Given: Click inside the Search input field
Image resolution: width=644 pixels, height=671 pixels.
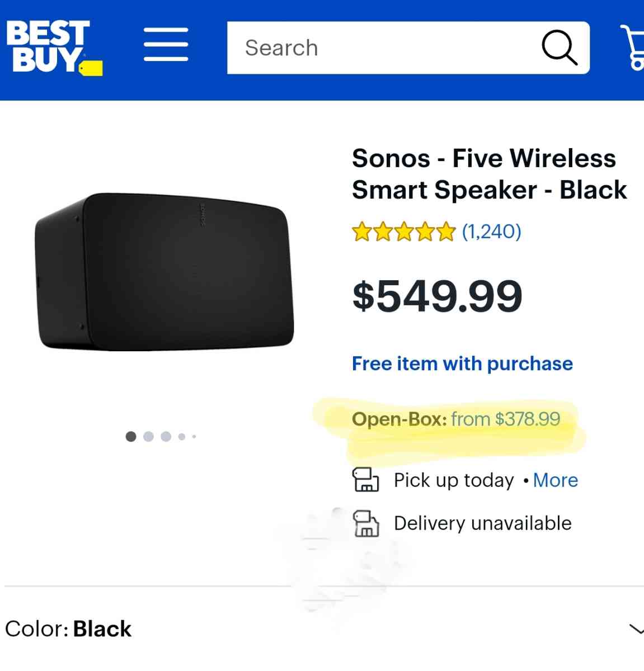Looking at the screenshot, I should pos(364,48).
